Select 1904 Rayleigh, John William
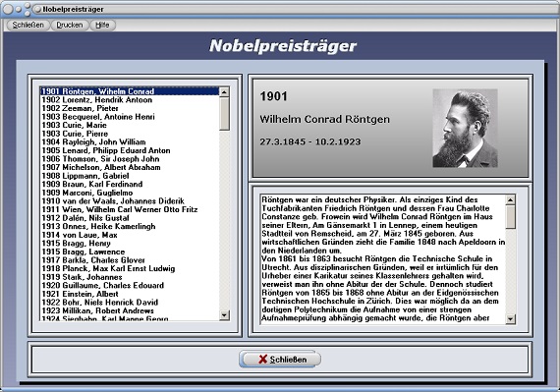Viewport: 560px width, 392px height. click(130, 142)
